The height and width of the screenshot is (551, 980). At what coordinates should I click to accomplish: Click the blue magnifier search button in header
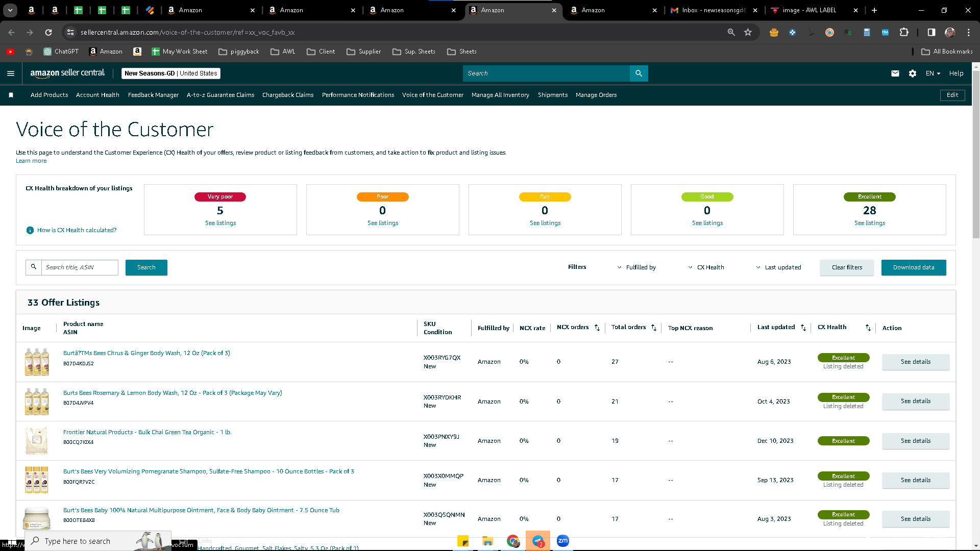[639, 73]
